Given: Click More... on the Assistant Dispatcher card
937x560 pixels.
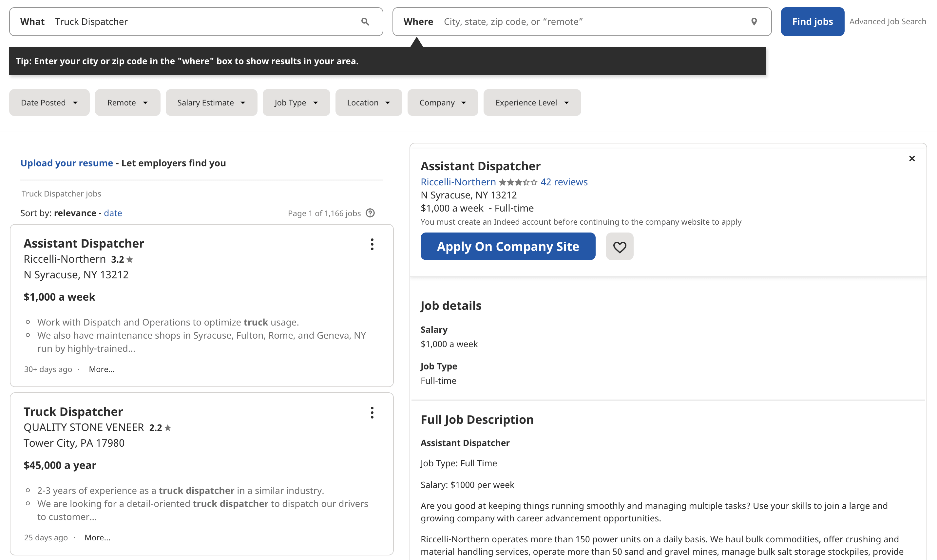Looking at the screenshot, I should pos(102,369).
